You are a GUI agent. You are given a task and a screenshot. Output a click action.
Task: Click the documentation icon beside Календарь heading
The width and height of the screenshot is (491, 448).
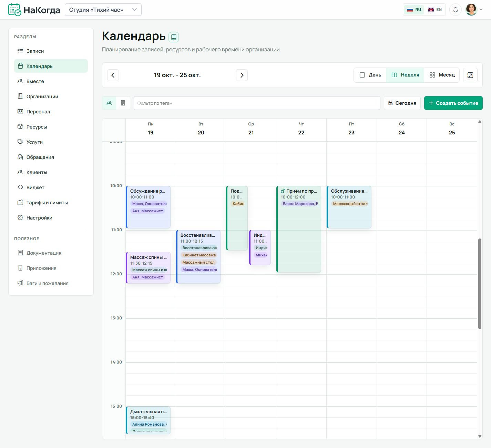(174, 37)
